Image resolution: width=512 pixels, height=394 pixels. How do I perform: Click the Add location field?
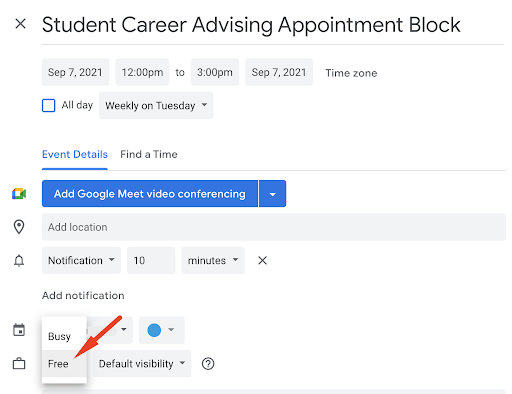coord(274,227)
